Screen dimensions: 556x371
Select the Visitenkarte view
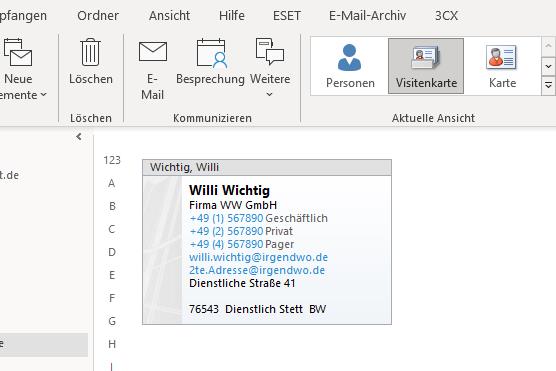[426, 66]
